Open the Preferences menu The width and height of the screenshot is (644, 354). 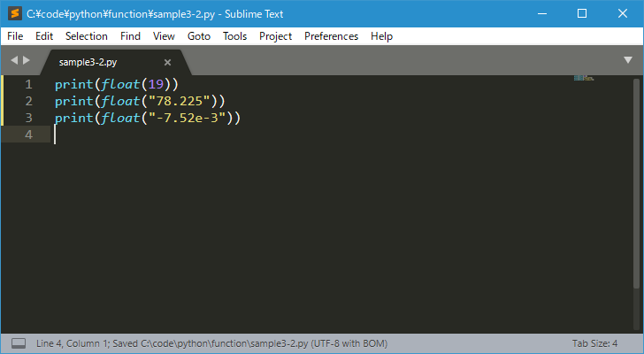[332, 36]
